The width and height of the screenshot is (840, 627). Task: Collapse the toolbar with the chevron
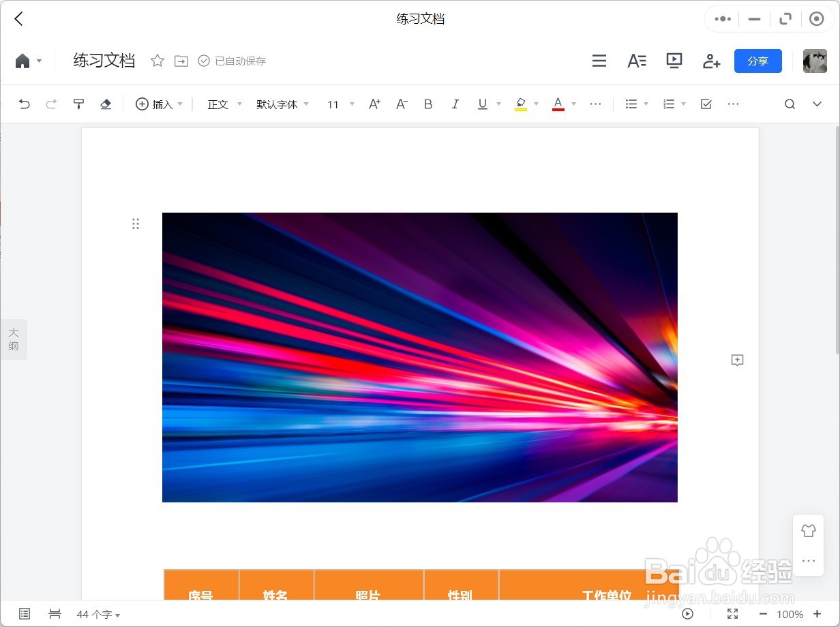[816, 104]
